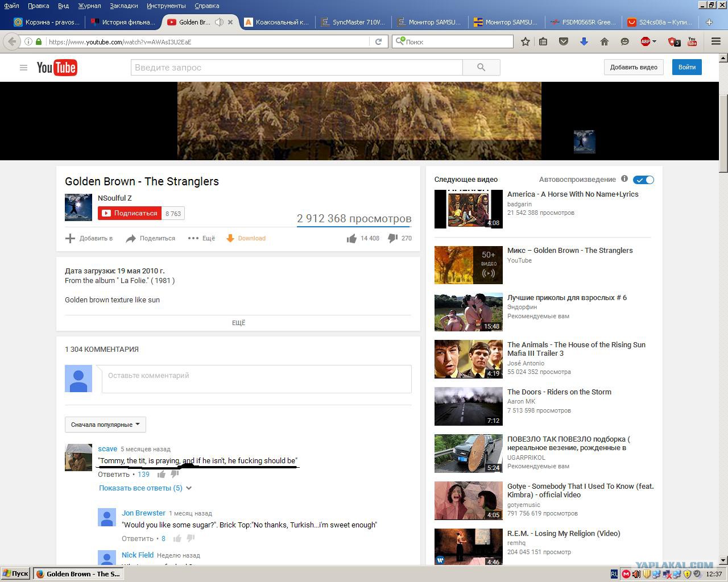Open the Правка menu
The width and height of the screenshot is (728, 582).
pyautogui.click(x=38, y=6)
